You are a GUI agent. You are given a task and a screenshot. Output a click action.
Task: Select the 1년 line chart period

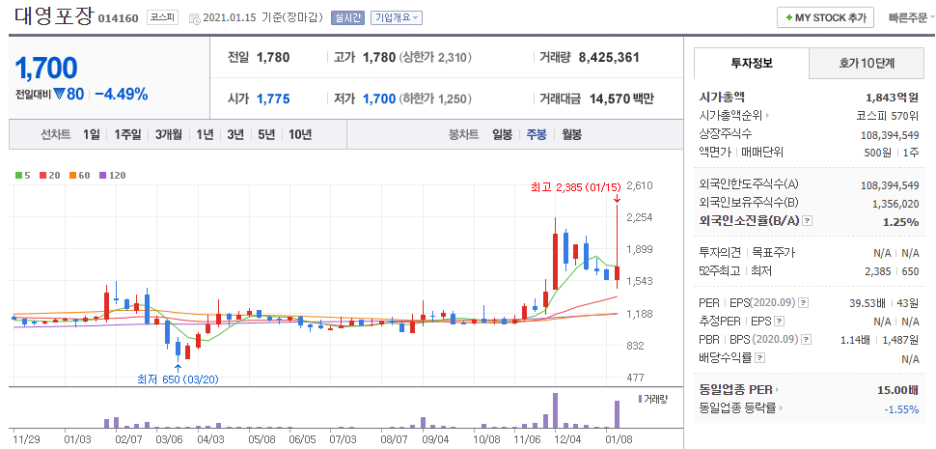point(205,134)
